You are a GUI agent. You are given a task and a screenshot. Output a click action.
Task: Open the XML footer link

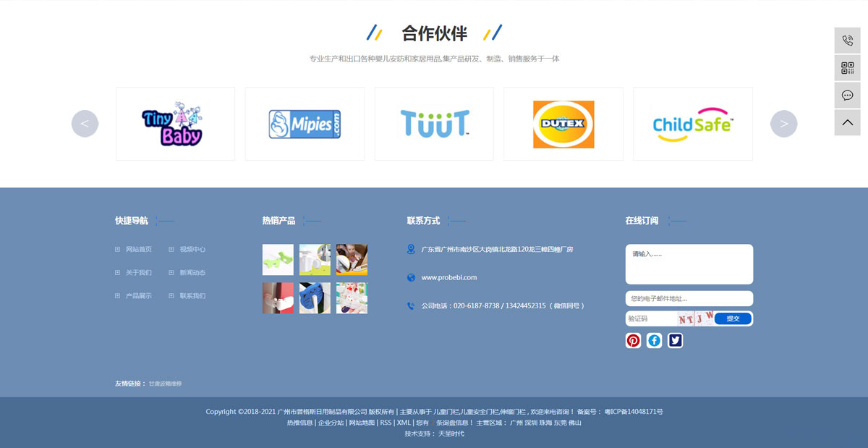tap(404, 423)
